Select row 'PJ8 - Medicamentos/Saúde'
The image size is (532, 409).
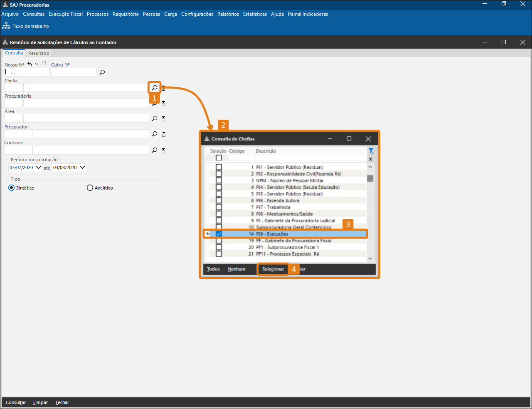click(x=285, y=214)
